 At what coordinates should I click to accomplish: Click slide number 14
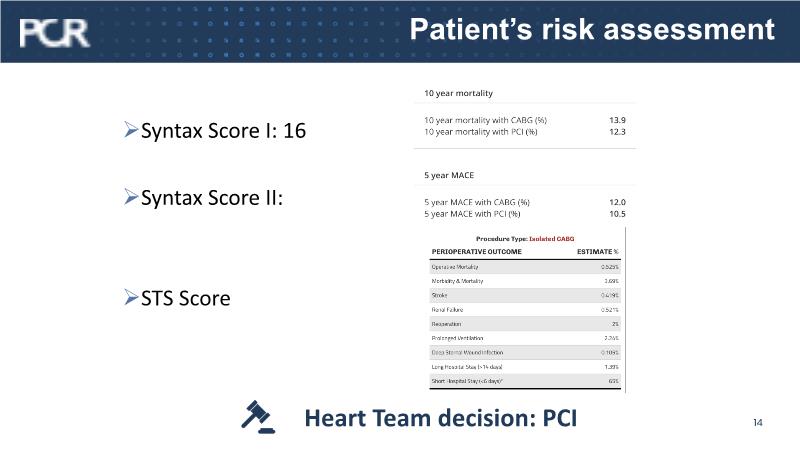point(757,423)
